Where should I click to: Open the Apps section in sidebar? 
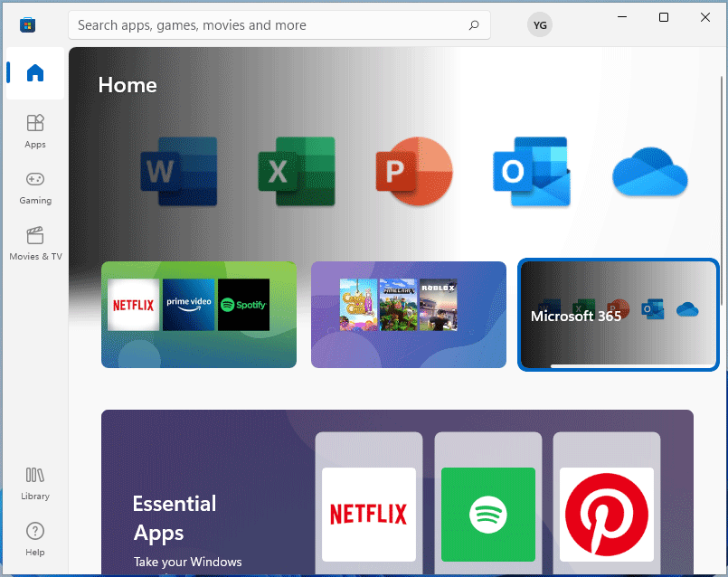pos(35,132)
